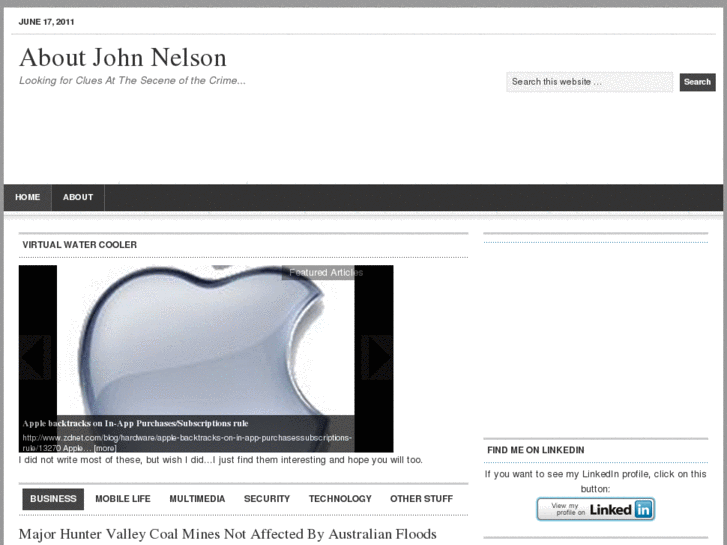Focus the 'Search this website' field
Image resolution: width=727 pixels, height=545 pixels.
pyautogui.click(x=589, y=82)
